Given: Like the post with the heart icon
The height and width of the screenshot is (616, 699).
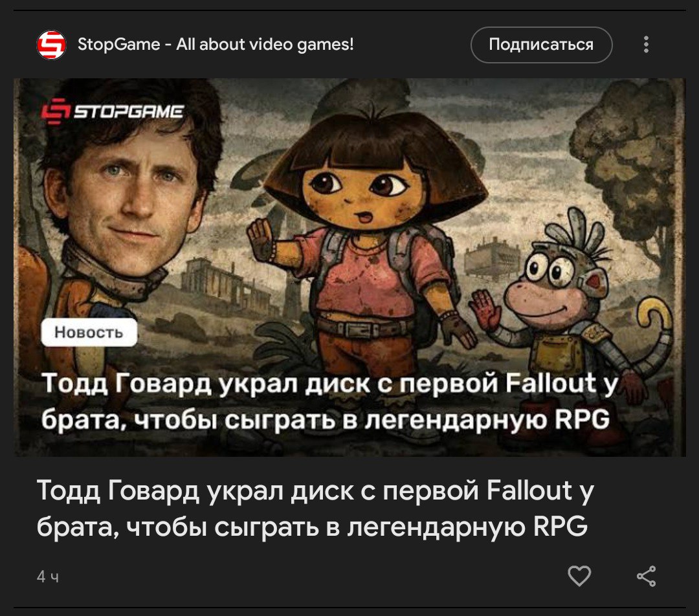Looking at the screenshot, I should (x=579, y=576).
